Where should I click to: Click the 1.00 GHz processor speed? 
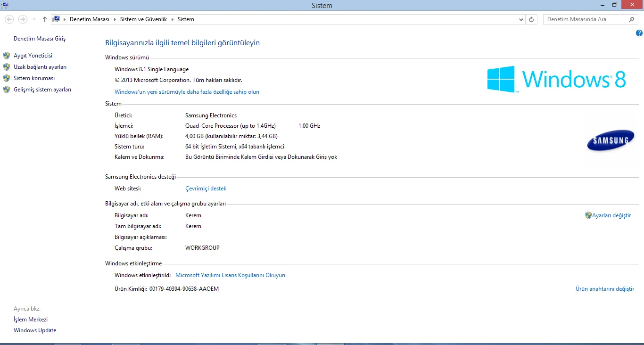click(309, 126)
